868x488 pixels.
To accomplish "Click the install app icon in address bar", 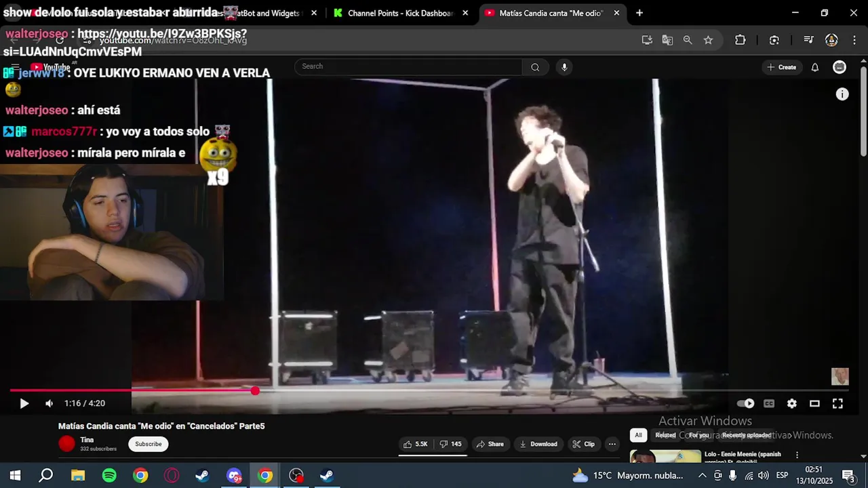I will (x=647, y=40).
